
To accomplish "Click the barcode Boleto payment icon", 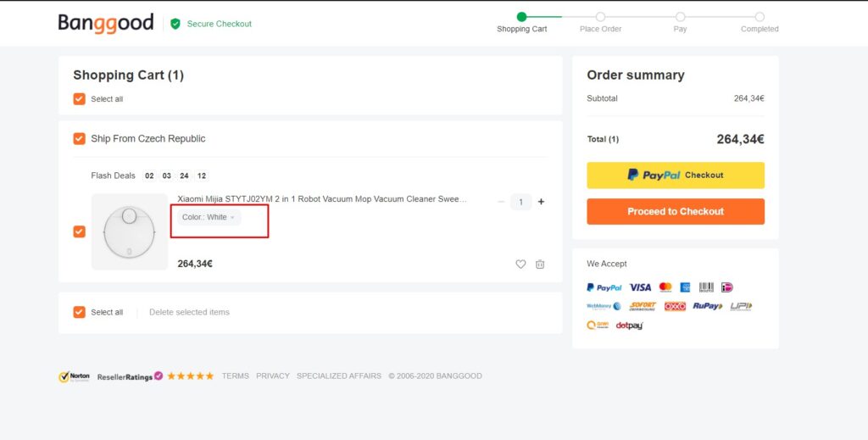I will 706,287.
